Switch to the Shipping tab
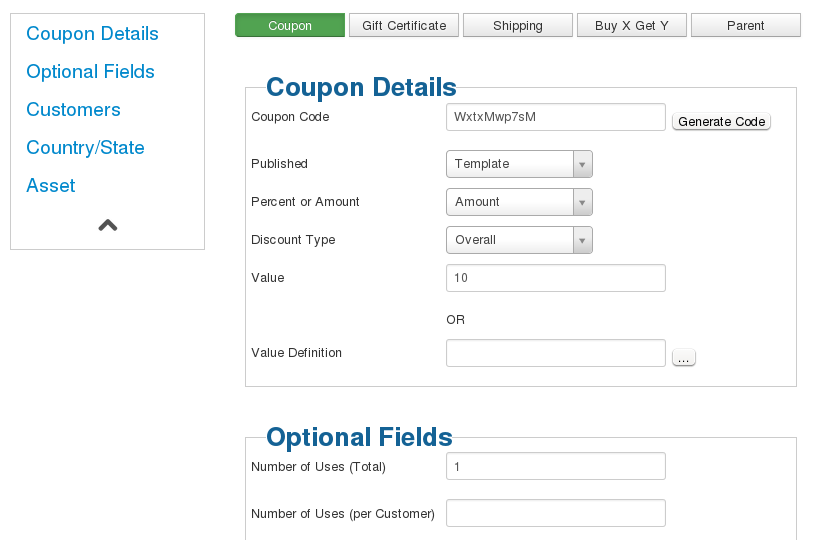This screenshot has width=813, height=540. (x=518, y=25)
